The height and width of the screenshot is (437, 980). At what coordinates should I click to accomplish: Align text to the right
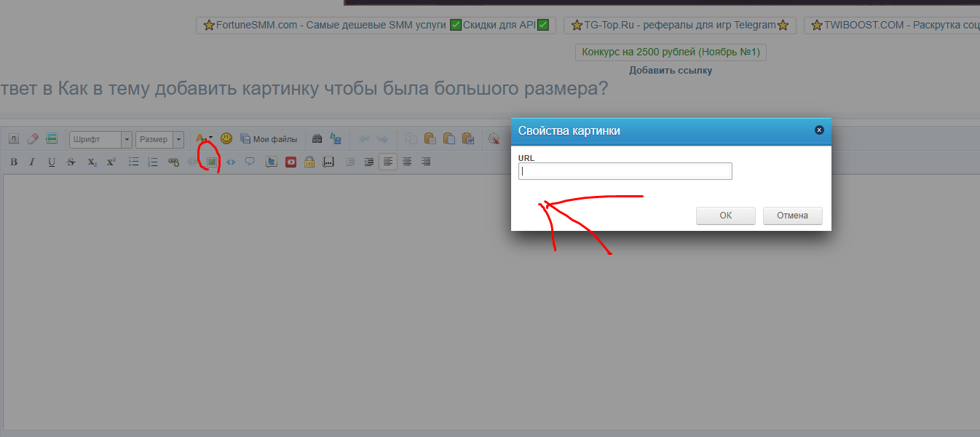pos(427,162)
